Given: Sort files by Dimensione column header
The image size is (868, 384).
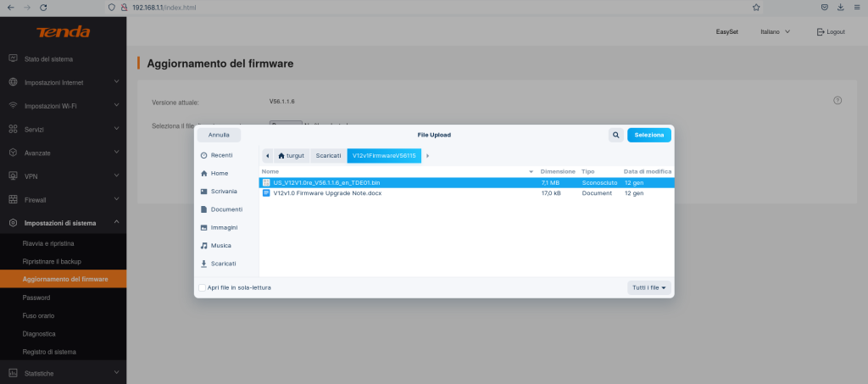Looking at the screenshot, I should click(x=557, y=171).
